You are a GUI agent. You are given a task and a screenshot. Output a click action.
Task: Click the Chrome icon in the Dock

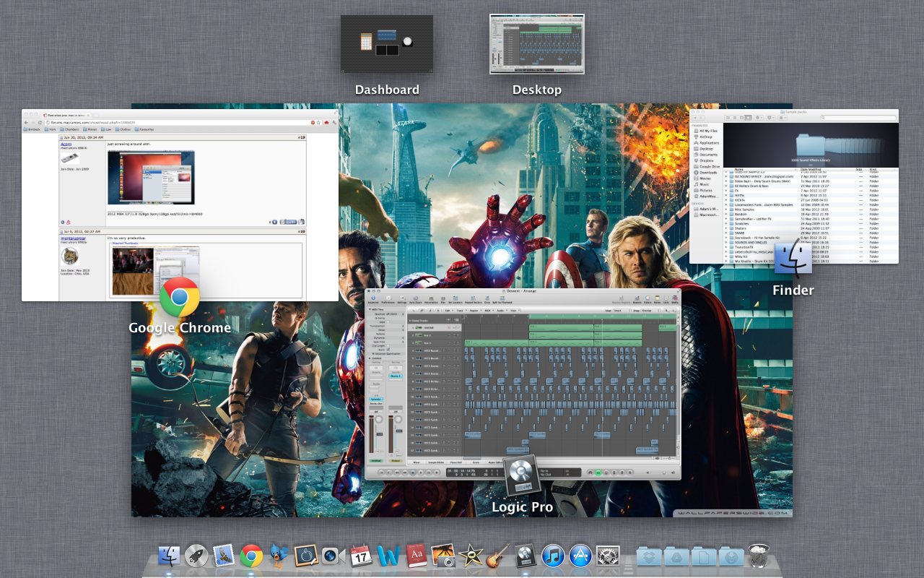251,556
